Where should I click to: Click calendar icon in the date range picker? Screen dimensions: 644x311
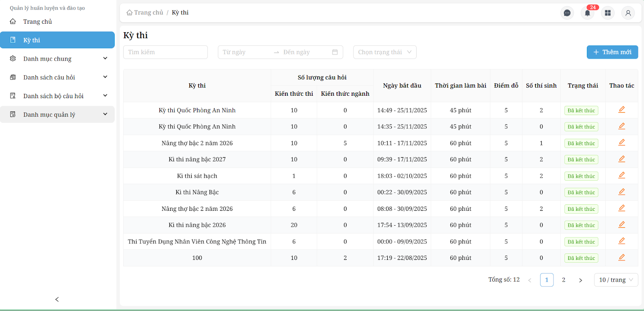(x=335, y=52)
